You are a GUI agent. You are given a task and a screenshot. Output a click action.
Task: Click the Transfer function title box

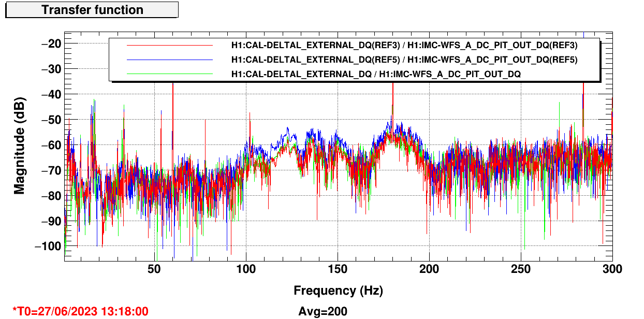(92, 10)
